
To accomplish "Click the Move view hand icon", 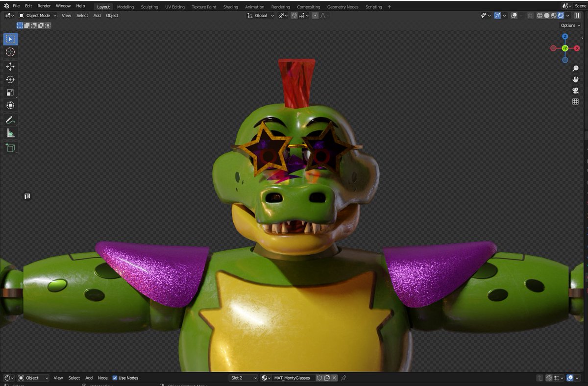I will (x=575, y=79).
